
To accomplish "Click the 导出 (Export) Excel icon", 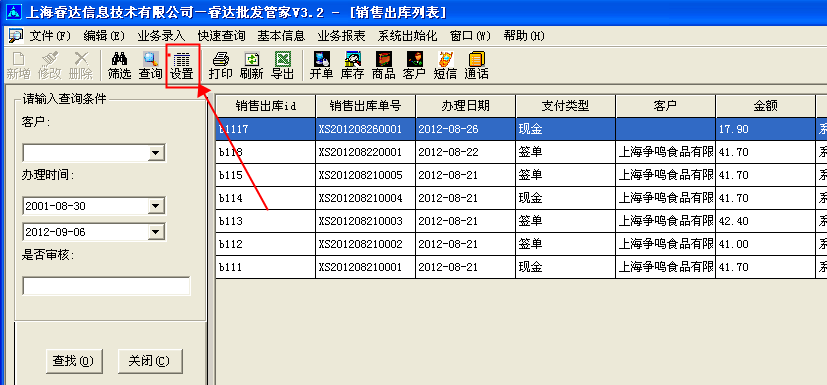I will pyautogui.click(x=283, y=65).
